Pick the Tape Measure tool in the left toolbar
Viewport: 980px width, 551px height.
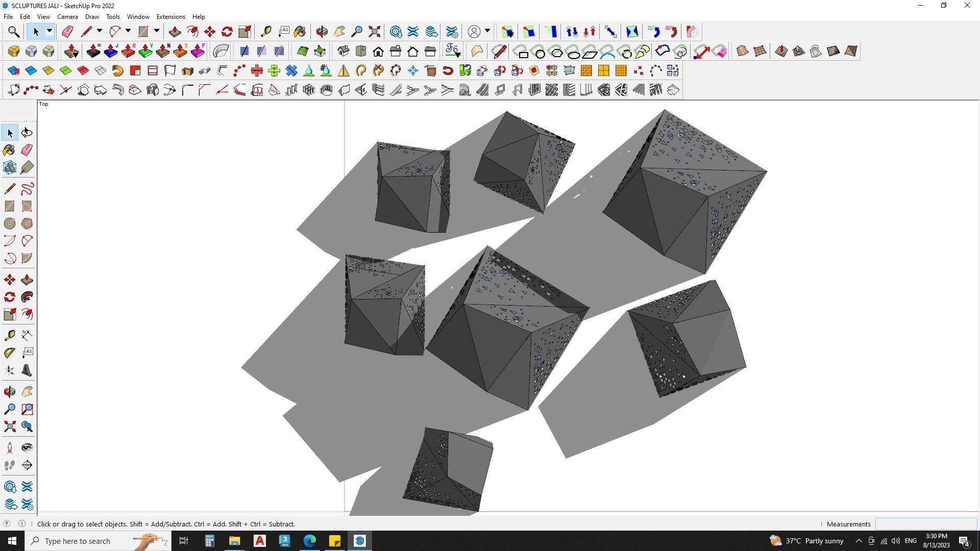pos(9,335)
